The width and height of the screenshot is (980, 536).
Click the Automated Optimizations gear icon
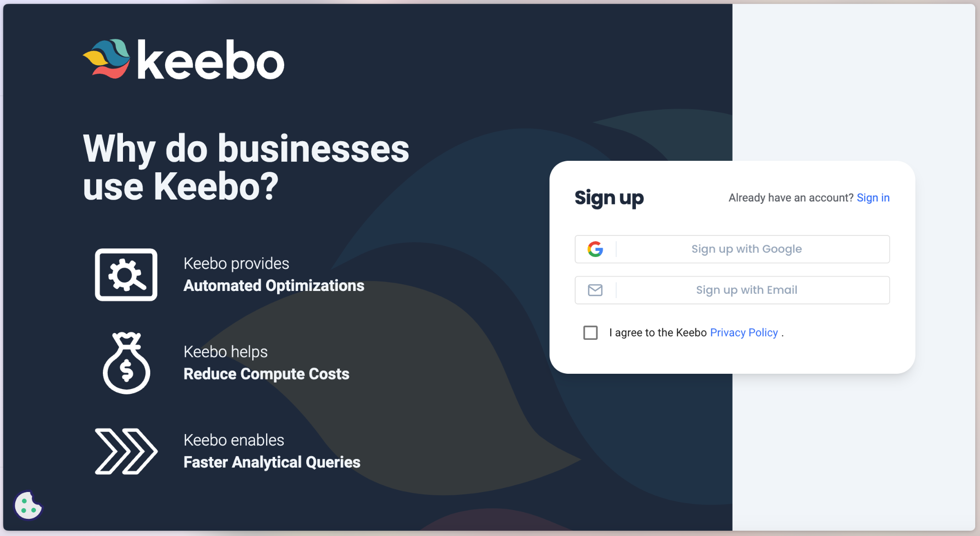(126, 275)
